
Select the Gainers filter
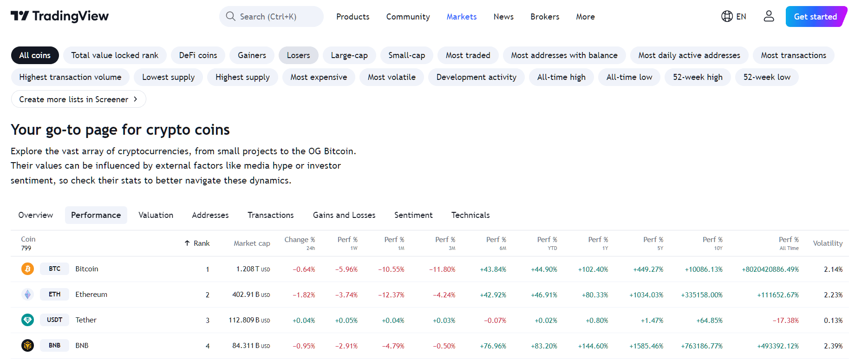click(252, 55)
